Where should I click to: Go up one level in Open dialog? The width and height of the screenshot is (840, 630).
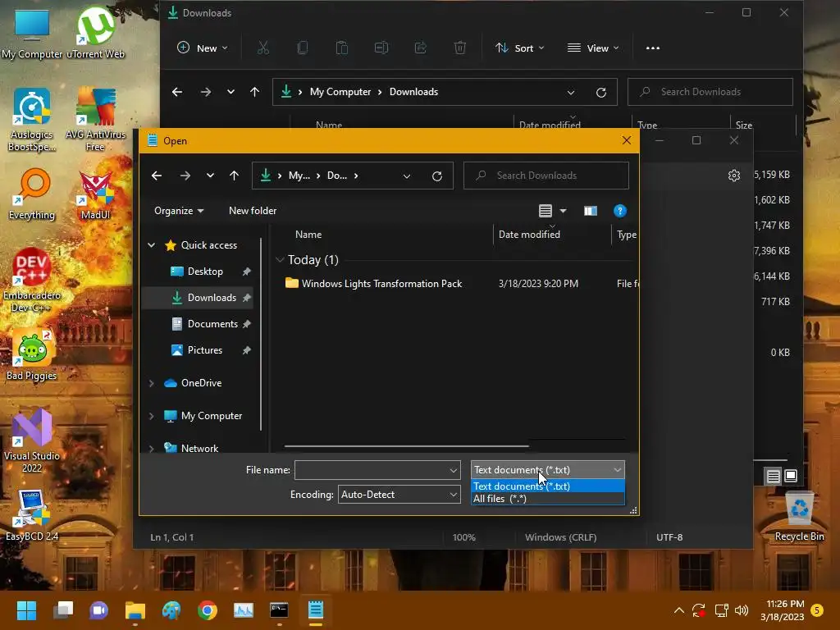[234, 176]
